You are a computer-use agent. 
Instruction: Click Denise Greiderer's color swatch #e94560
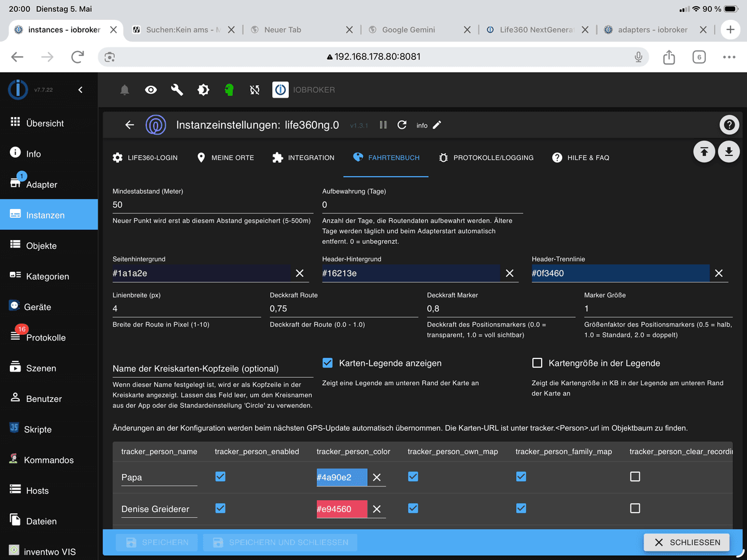[x=342, y=509]
